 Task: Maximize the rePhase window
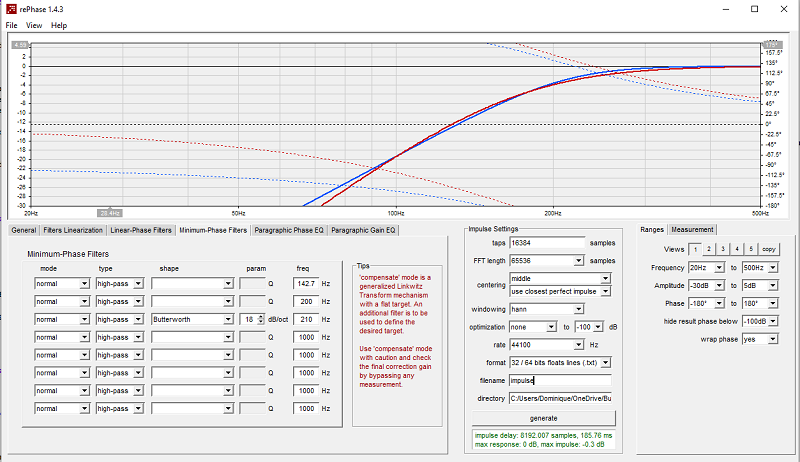coord(755,9)
